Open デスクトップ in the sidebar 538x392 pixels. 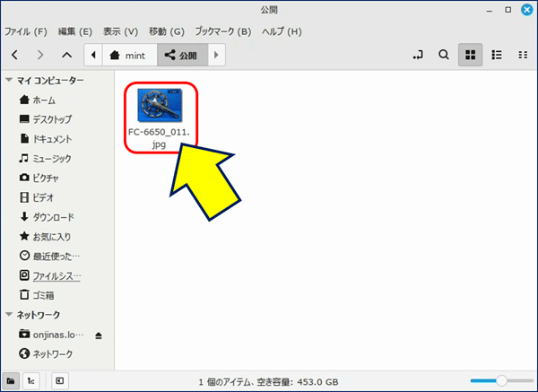click(46, 119)
